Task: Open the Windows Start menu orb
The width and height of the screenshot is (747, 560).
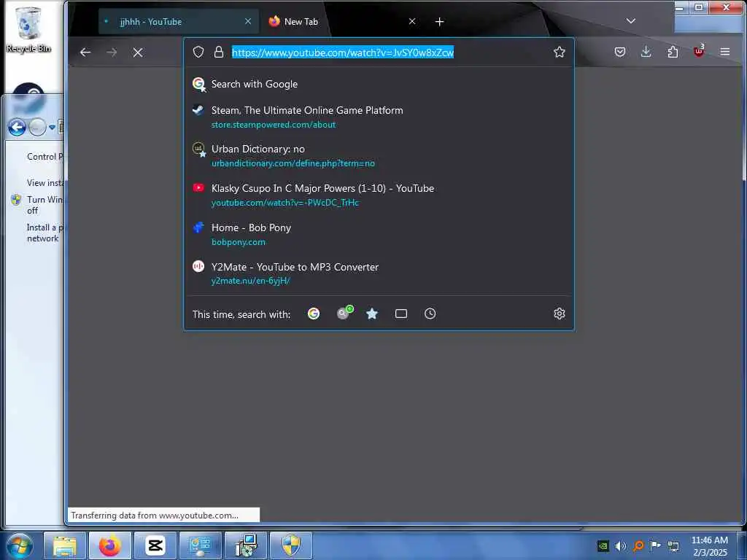Action: pos(20,545)
